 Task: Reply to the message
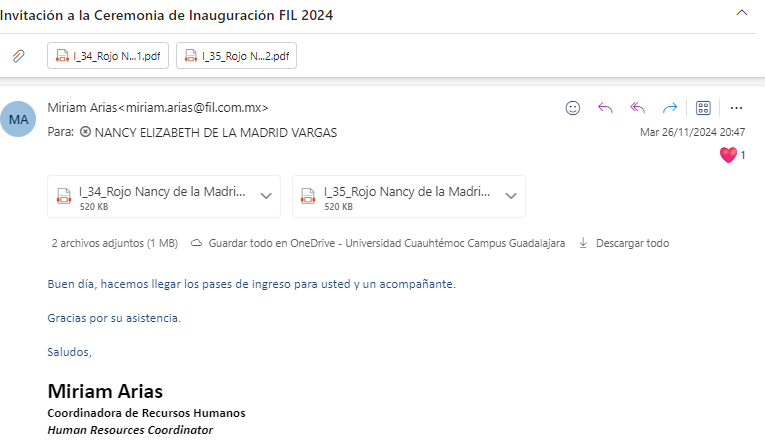[605, 108]
